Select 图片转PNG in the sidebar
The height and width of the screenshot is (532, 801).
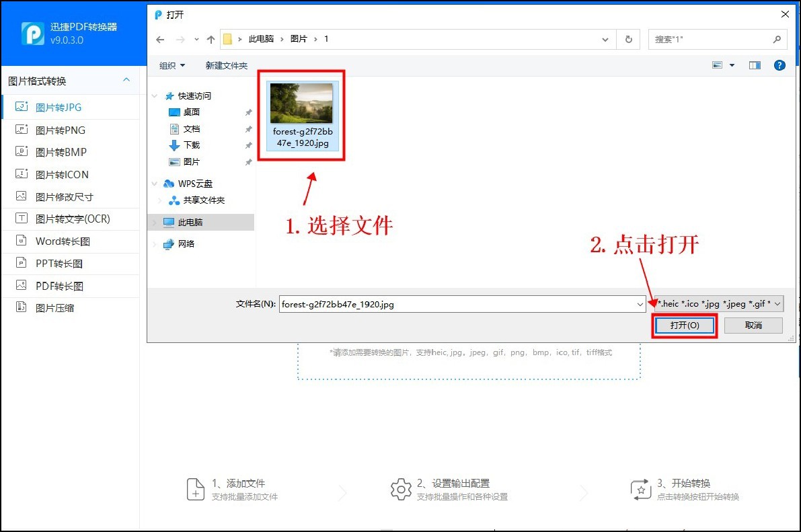[58, 129]
